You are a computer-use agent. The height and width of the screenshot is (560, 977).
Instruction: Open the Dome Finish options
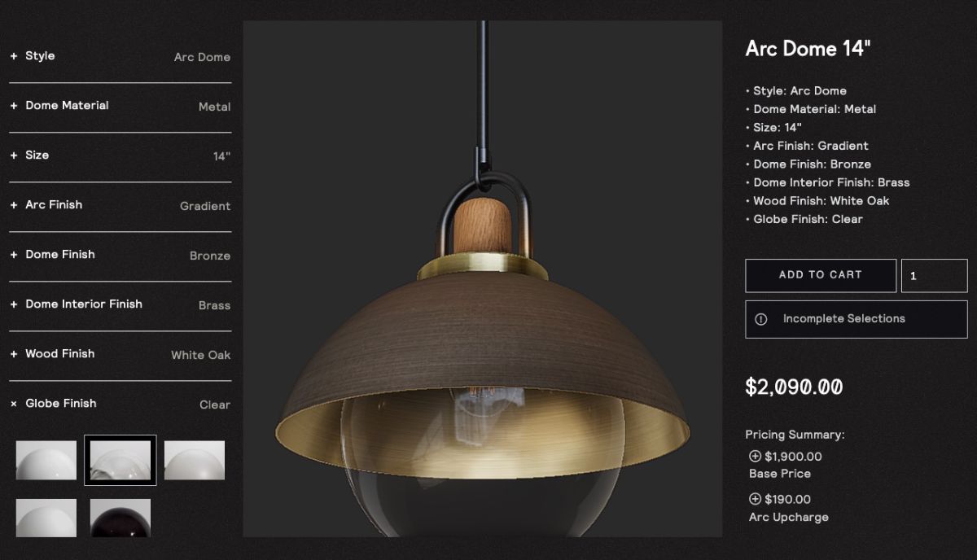tap(120, 255)
